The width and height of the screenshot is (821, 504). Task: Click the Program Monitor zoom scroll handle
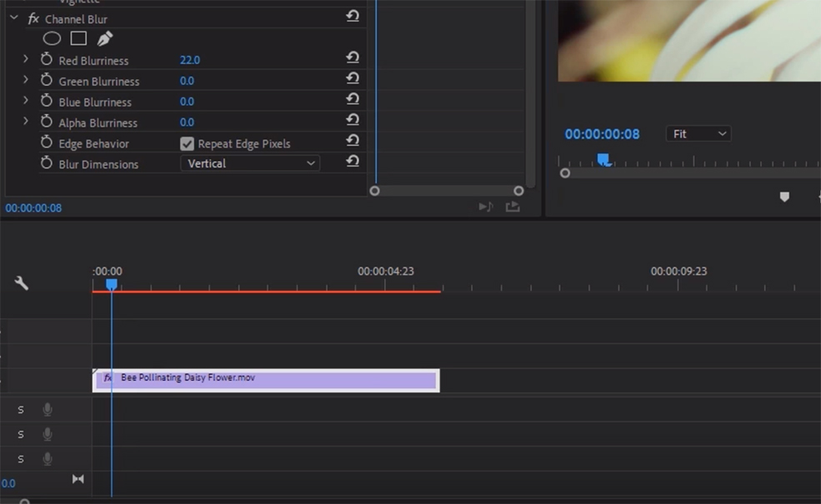pyautogui.click(x=565, y=173)
